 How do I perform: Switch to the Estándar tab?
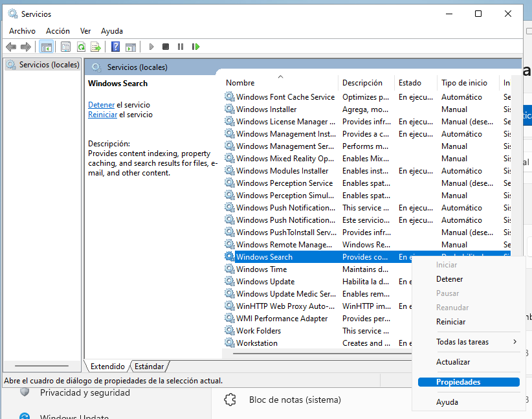point(150,367)
